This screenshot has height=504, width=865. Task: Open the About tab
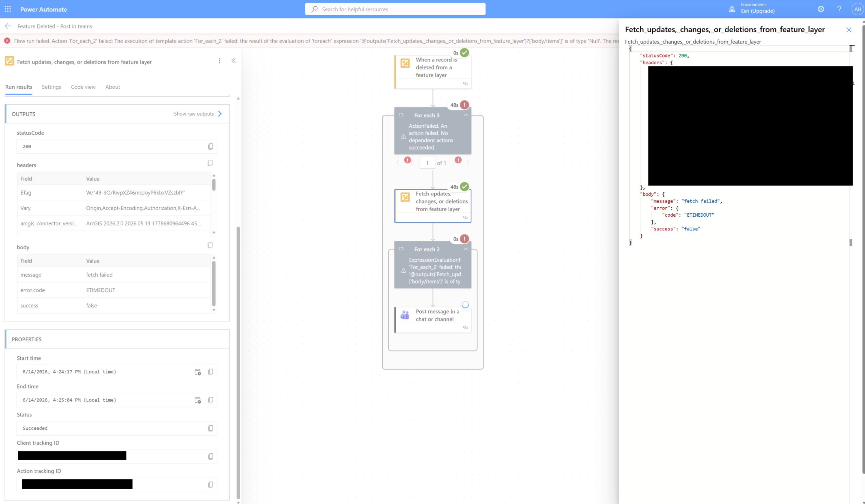click(112, 87)
